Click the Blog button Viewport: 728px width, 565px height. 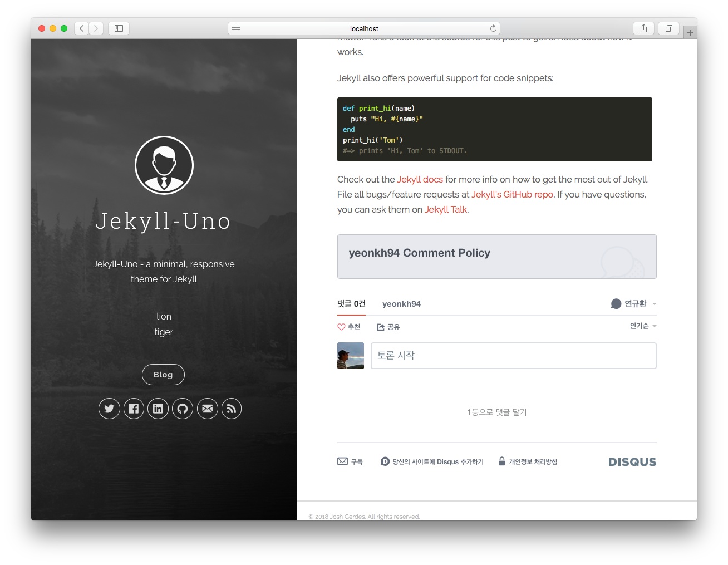pyautogui.click(x=163, y=375)
